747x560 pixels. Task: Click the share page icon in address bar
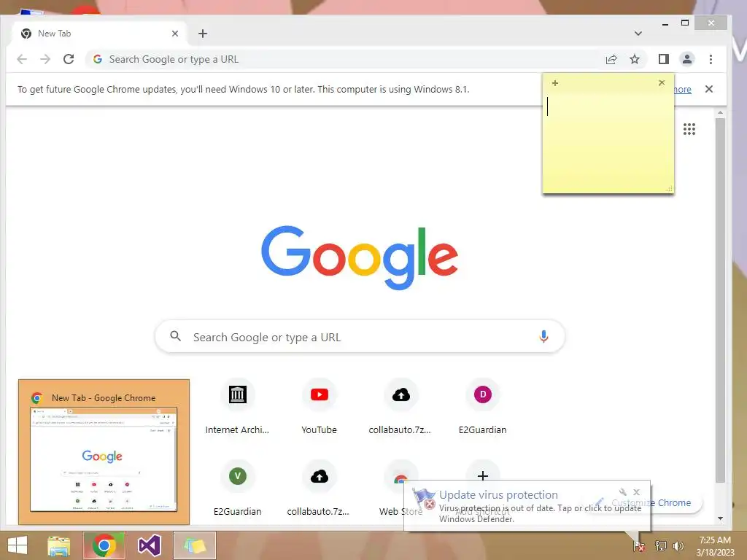coord(611,59)
